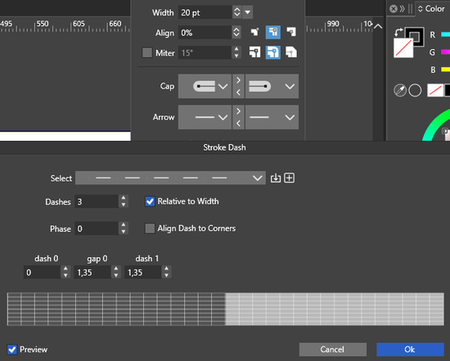Select the eyedropper color picker tool
The image size is (450, 361).
click(x=400, y=90)
